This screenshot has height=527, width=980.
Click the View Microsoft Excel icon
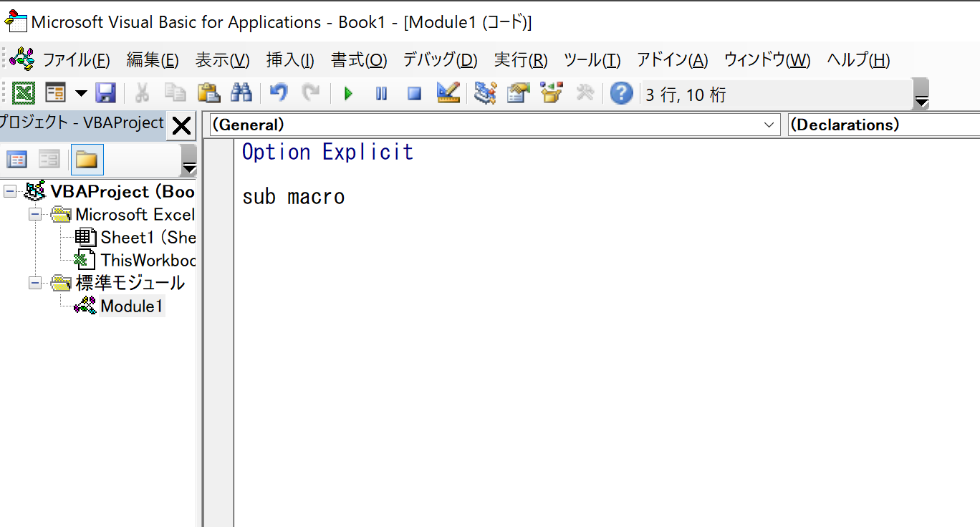coord(24,93)
